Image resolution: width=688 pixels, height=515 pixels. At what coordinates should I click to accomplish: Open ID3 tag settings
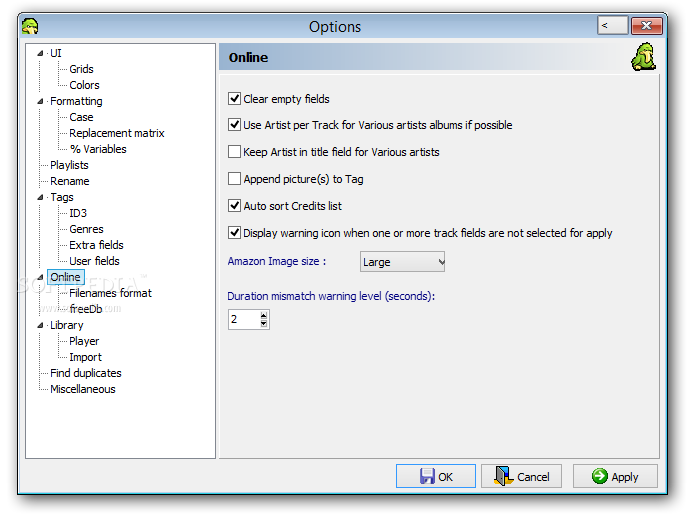coord(78,213)
